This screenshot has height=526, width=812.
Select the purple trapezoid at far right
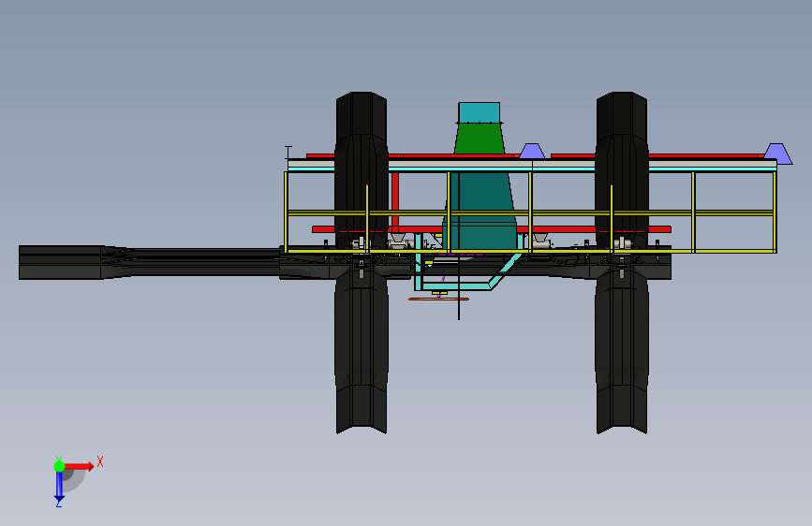[778, 153]
